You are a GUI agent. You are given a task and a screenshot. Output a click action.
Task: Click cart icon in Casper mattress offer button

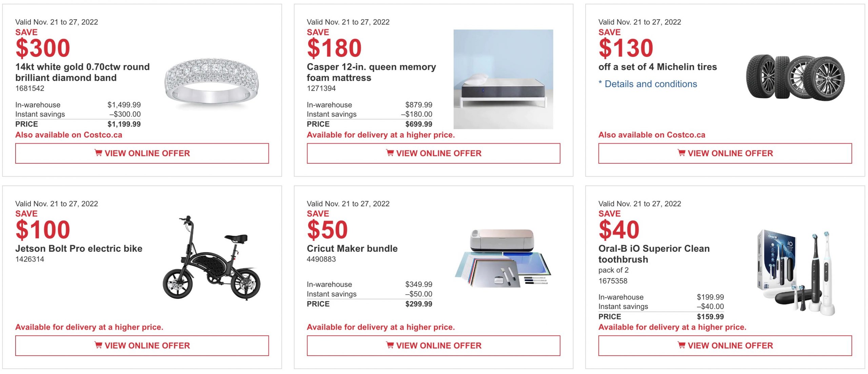point(390,153)
